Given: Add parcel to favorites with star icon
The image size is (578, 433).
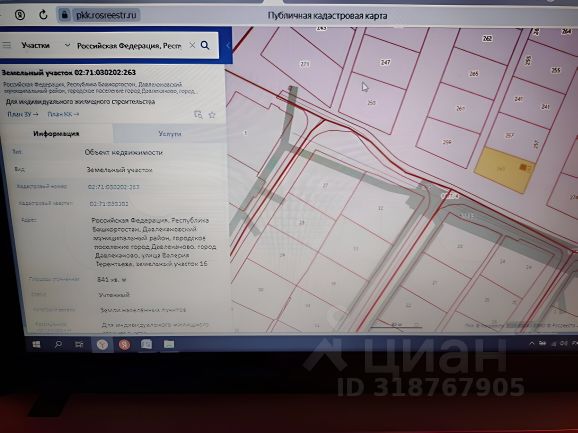Looking at the screenshot, I should tap(212, 115).
